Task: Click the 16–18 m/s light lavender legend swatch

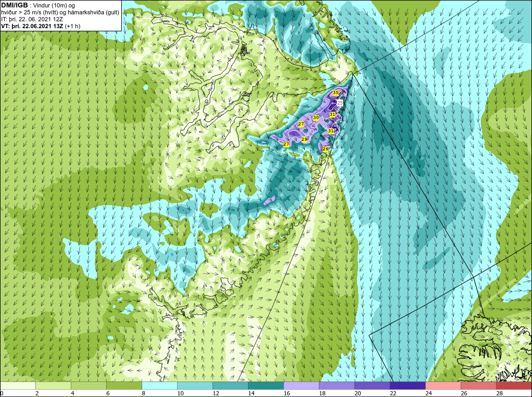Action: (301, 386)
